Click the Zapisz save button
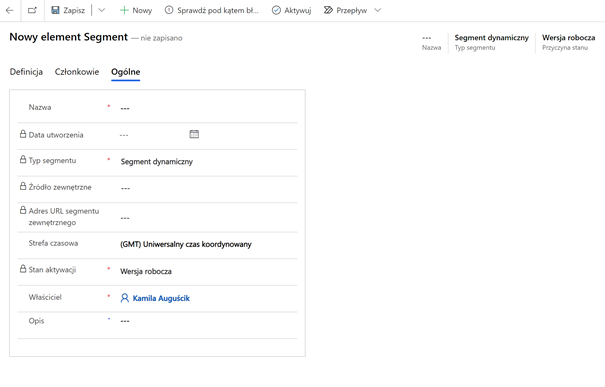 68,10
